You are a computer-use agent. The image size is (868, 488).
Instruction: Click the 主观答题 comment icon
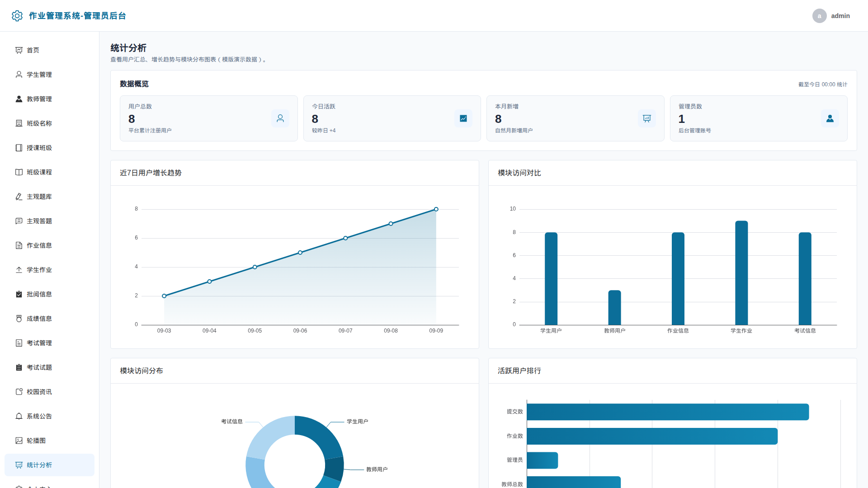pos(19,221)
